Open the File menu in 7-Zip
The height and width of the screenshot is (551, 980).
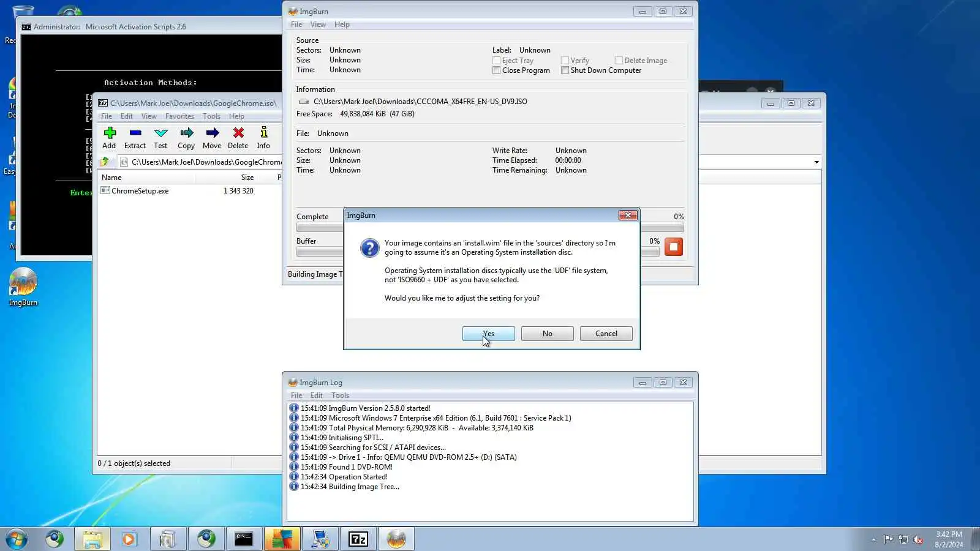tap(107, 116)
